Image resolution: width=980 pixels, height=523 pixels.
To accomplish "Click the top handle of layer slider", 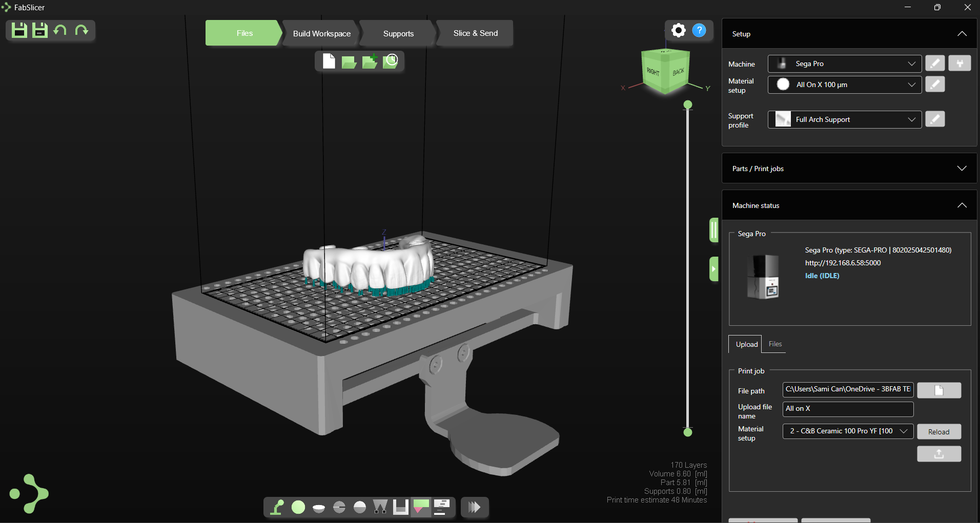I will (688, 105).
